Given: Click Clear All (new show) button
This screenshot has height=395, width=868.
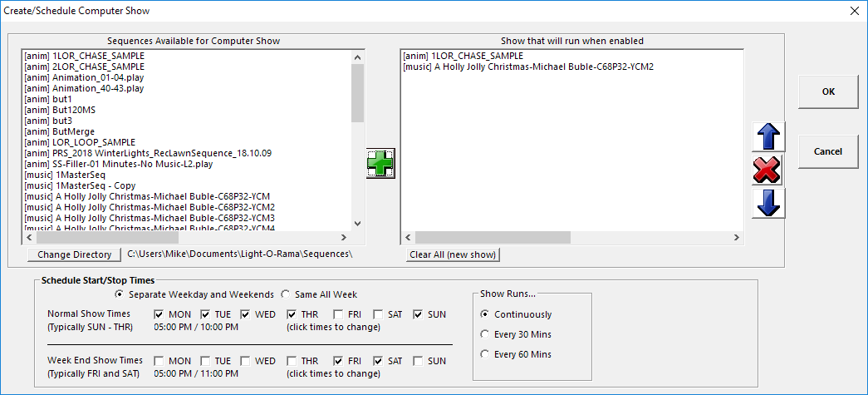Looking at the screenshot, I should click(454, 254).
